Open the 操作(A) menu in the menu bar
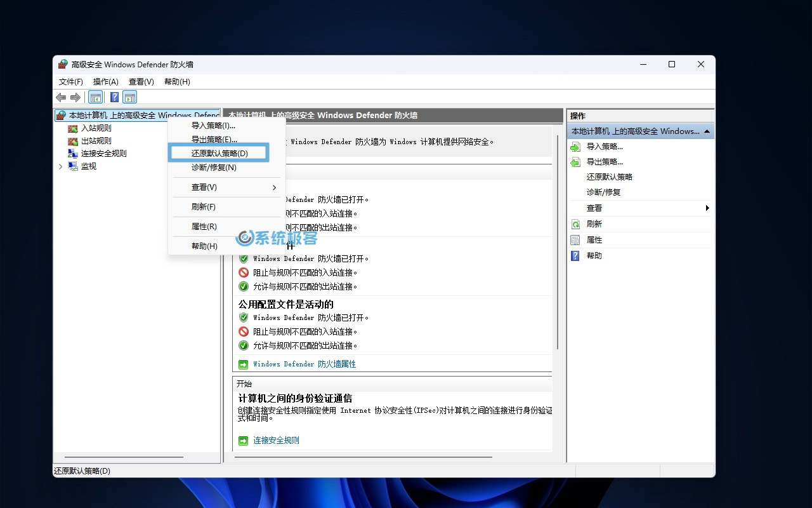Image resolution: width=812 pixels, height=508 pixels. click(x=105, y=81)
